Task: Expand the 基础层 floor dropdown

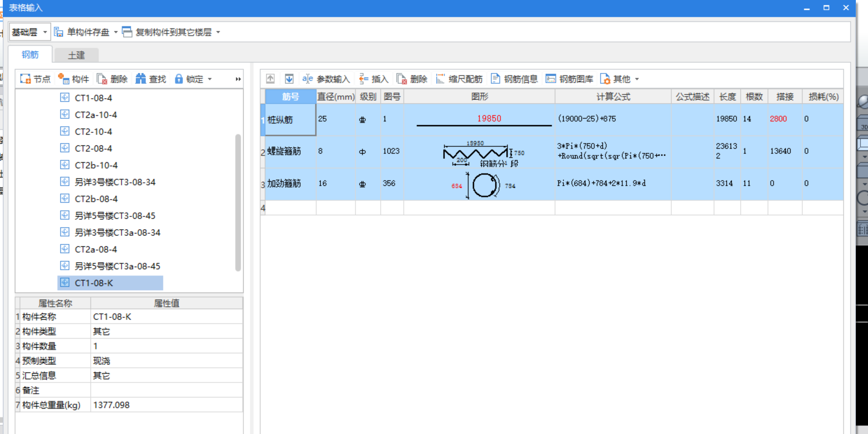Action: coord(45,32)
